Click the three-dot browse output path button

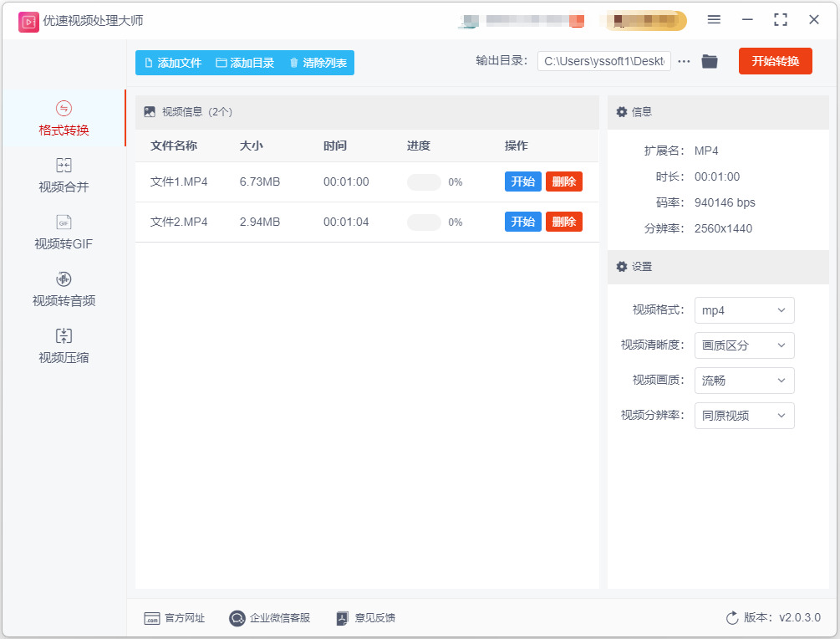[x=684, y=61]
